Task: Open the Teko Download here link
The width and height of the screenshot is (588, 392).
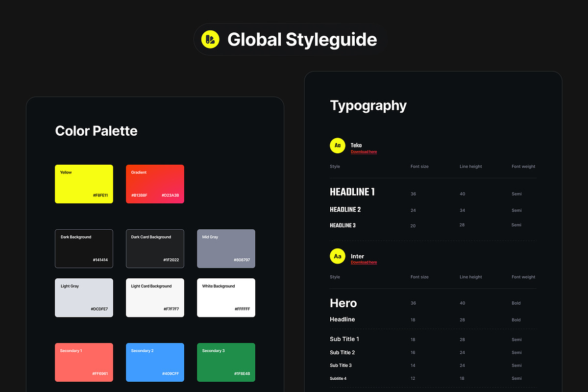Action: [364, 152]
